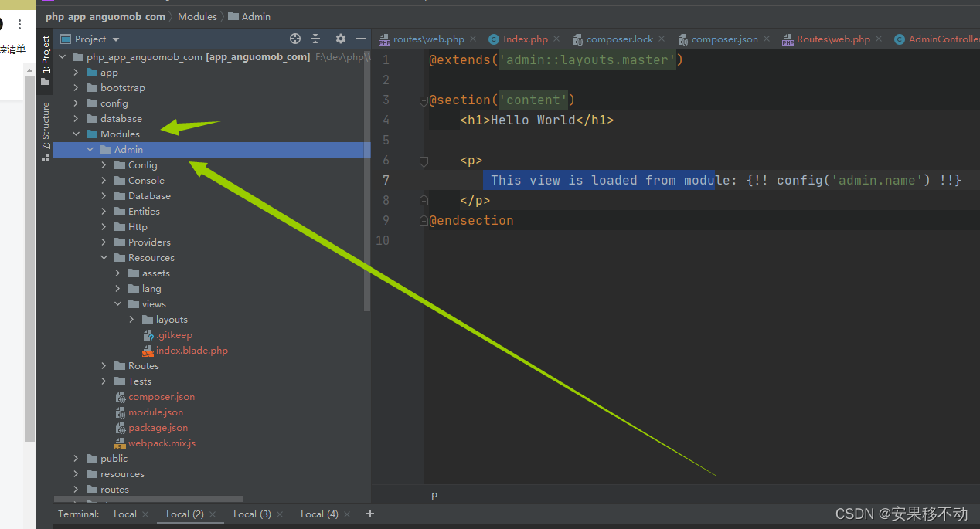Select the Console folder
This screenshot has height=529, width=980.
pyautogui.click(x=146, y=181)
